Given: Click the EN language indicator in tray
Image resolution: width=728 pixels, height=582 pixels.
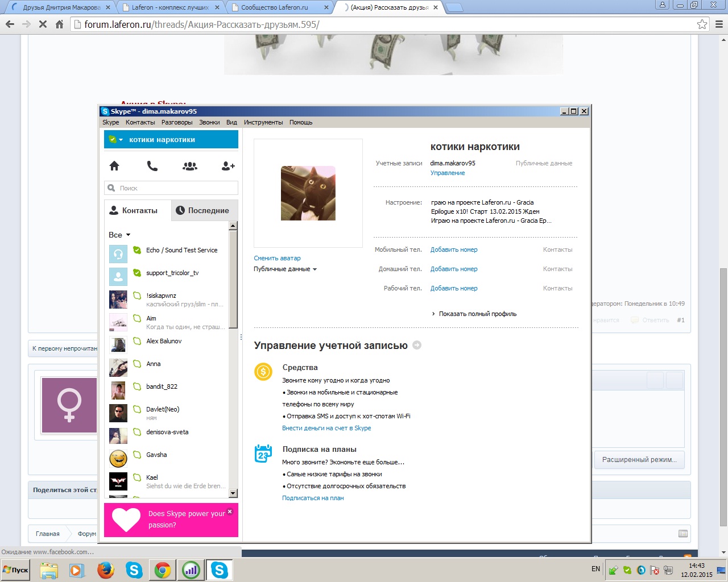Looking at the screenshot, I should tap(596, 568).
